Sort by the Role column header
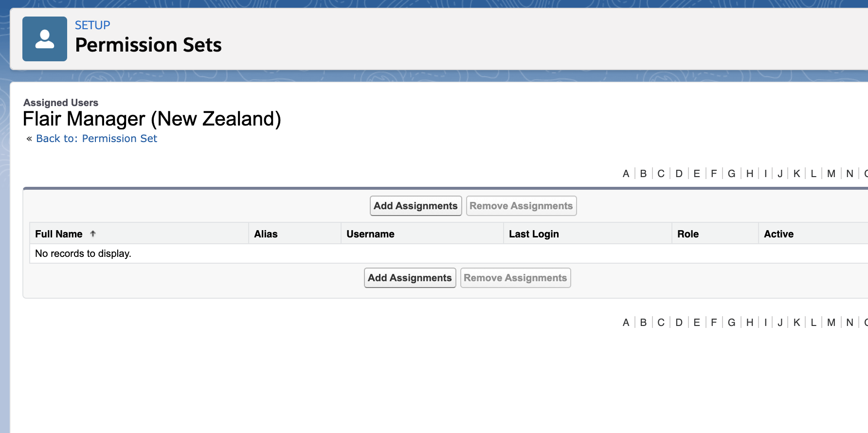The width and height of the screenshot is (868, 433). [x=688, y=234]
